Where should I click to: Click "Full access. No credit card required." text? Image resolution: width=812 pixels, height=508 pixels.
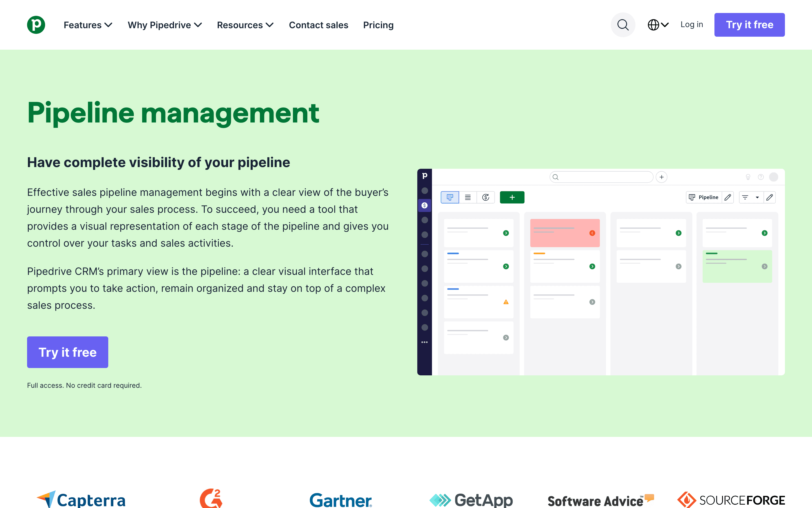coord(84,385)
